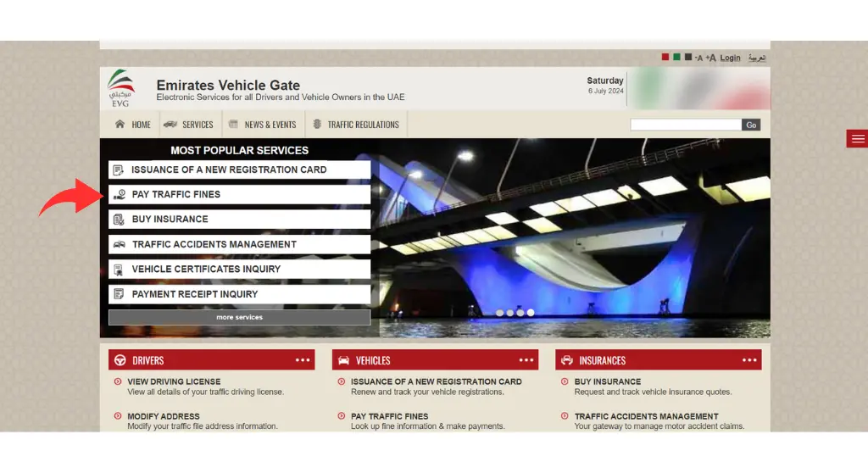Click the Drivers section header

(x=211, y=360)
